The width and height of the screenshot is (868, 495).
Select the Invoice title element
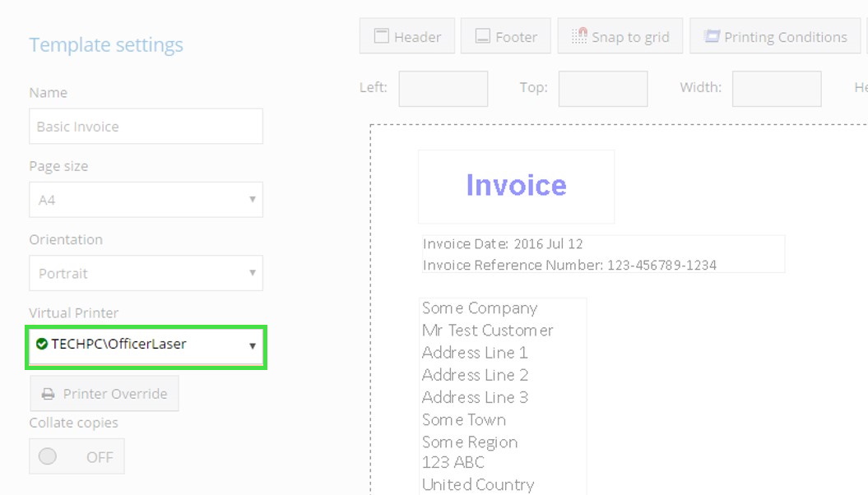516,186
